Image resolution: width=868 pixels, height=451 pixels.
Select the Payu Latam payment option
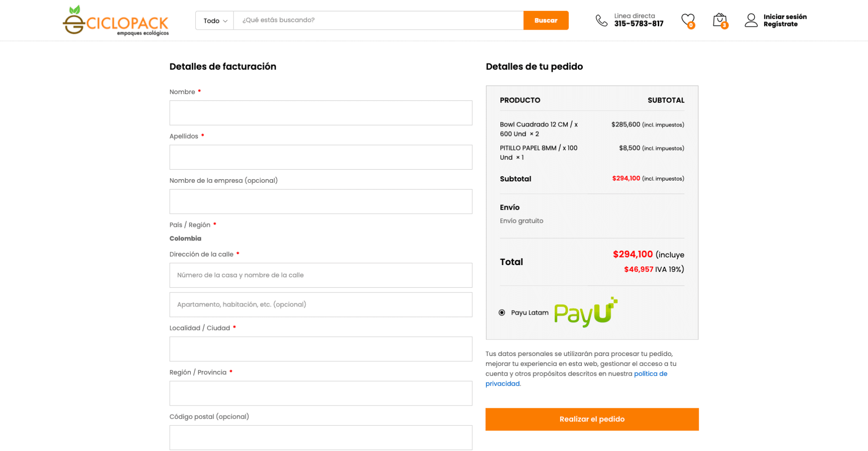pos(502,312)
